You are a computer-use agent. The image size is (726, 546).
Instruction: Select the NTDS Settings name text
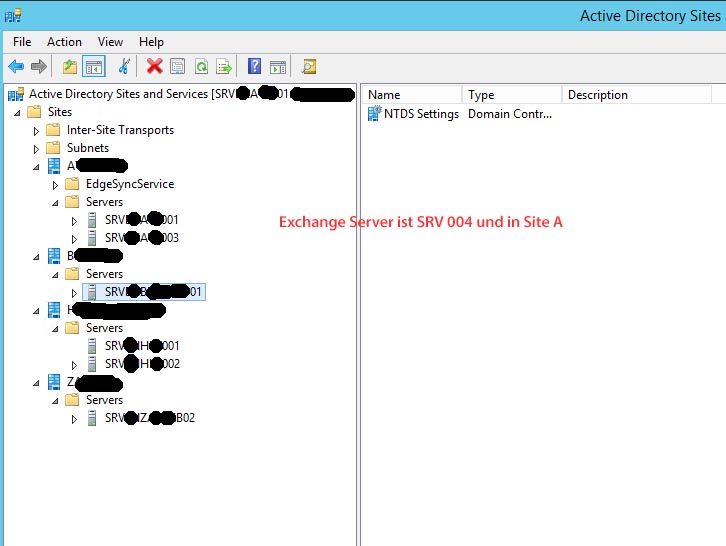[x=421, y=114]
